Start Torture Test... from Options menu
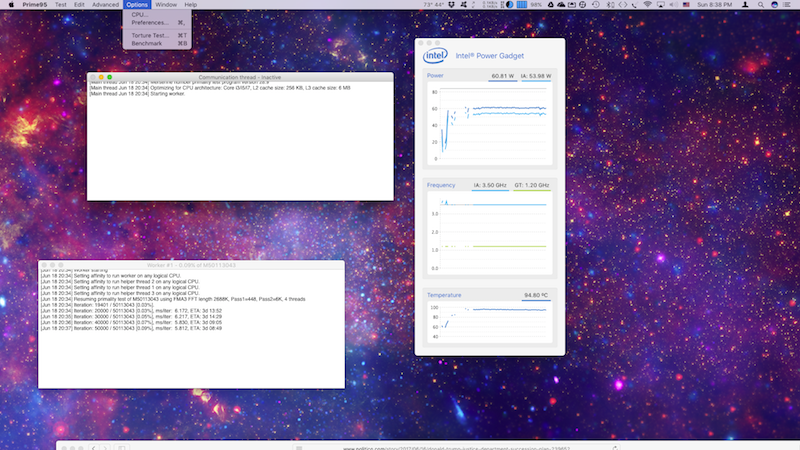 click(x=157, y=36)
